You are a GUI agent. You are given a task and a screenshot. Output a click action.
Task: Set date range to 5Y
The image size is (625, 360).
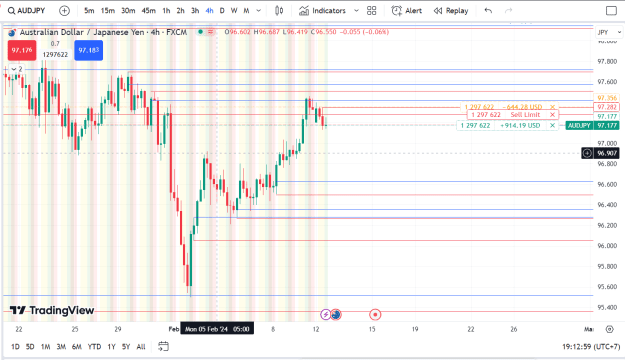(x=126, y=346)
